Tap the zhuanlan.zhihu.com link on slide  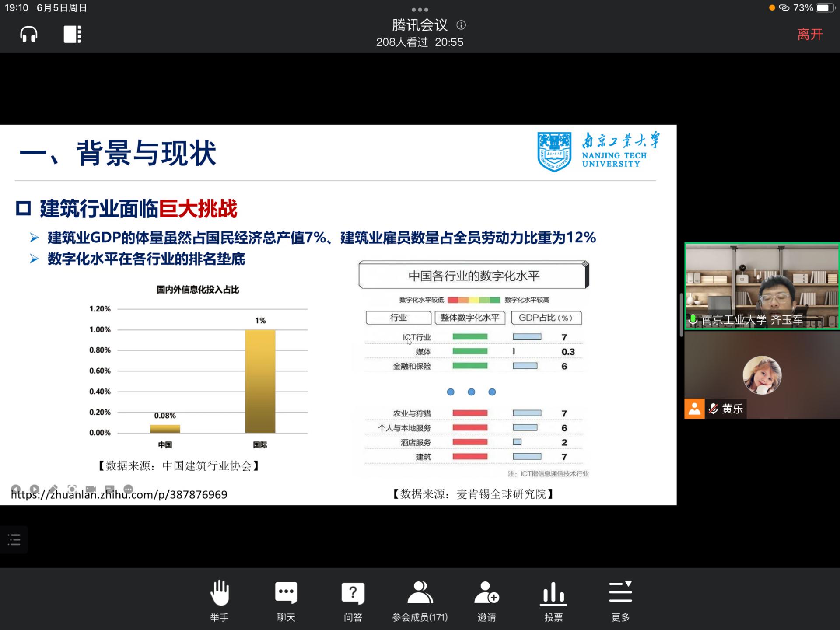(x=119, y=494)
